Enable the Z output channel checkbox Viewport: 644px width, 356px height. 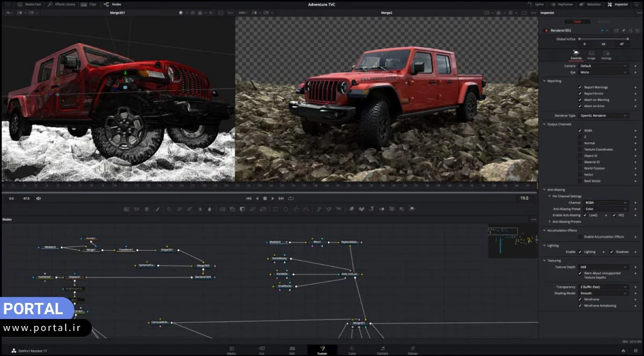click(x=580, y=136)
